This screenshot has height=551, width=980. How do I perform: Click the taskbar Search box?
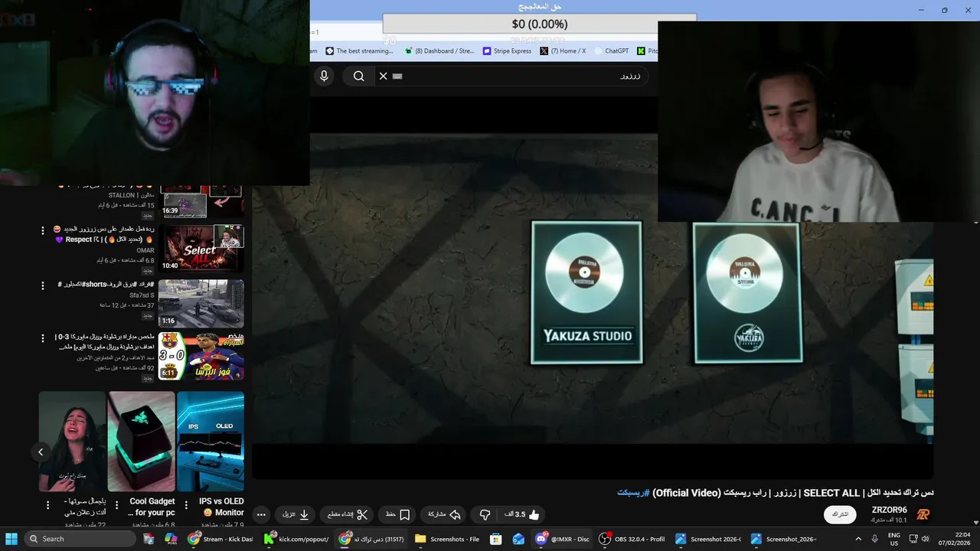(x=81, y=539)
